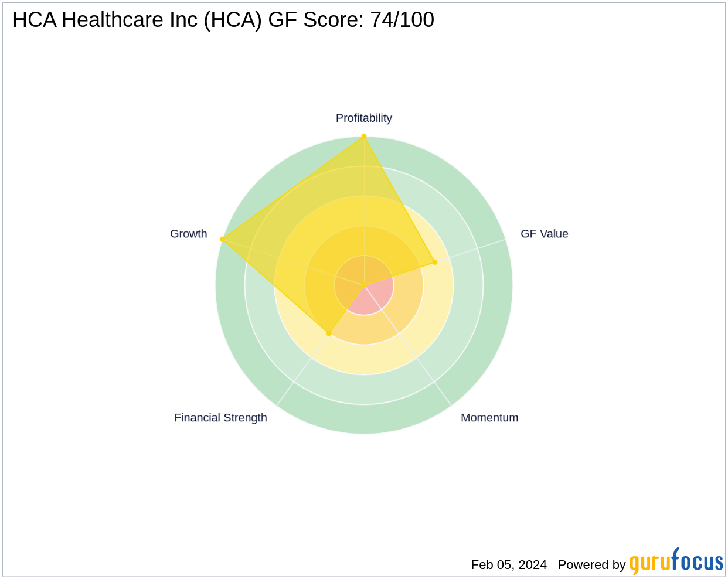Pick the Financial Strength data point dot
Image resolution: width=728 pixels, height=579 pixels.
tap(329, 333)
